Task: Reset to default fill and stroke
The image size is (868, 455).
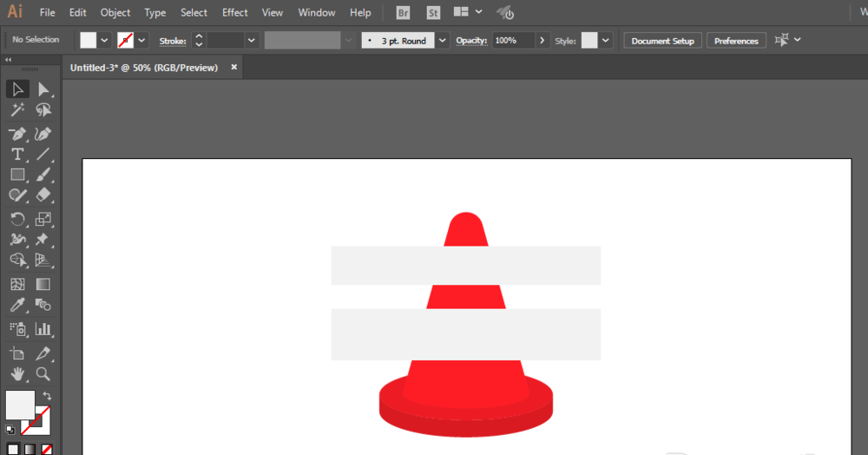Action: point(10,430)
